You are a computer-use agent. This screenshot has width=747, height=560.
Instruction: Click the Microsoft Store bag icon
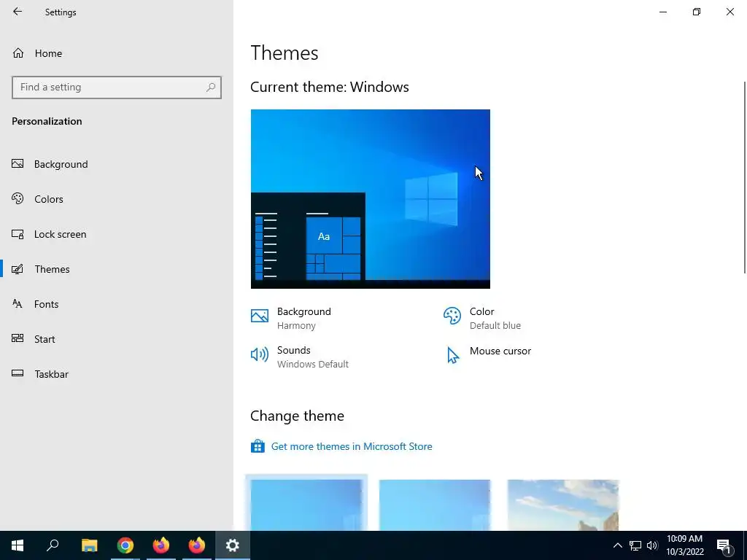point(258,446)
